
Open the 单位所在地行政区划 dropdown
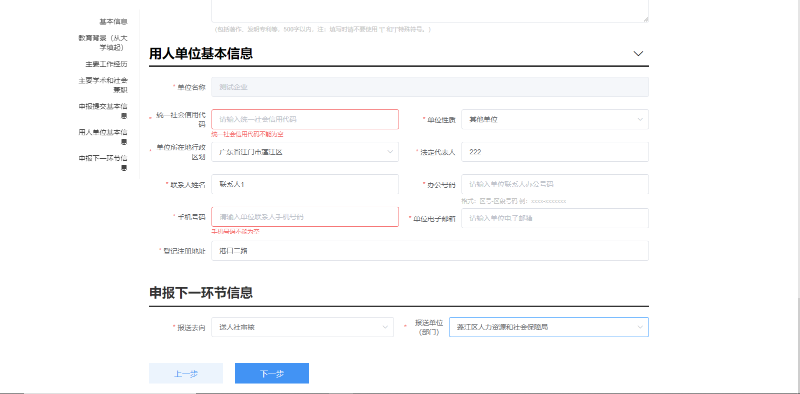(305, 152)
